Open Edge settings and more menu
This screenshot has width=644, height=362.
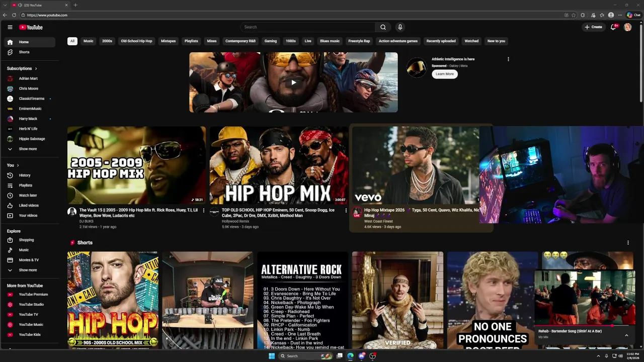(620, 15)
